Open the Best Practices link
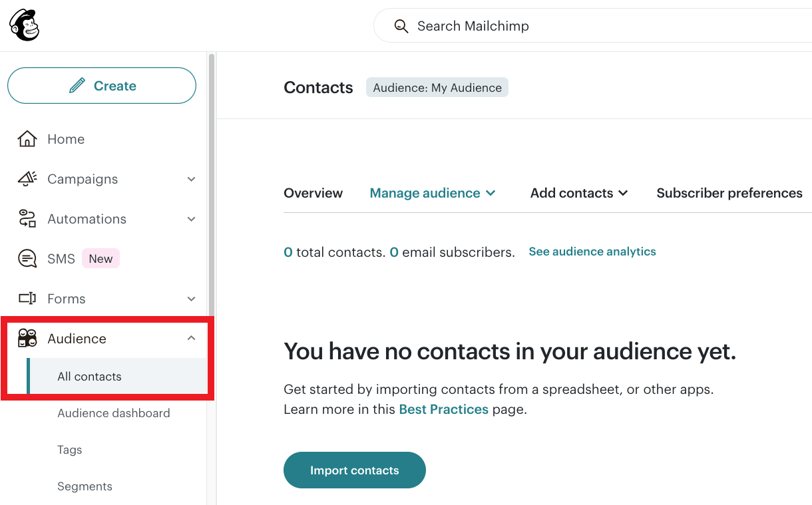This screenshot has width=812, height=505. coord(444,409)
